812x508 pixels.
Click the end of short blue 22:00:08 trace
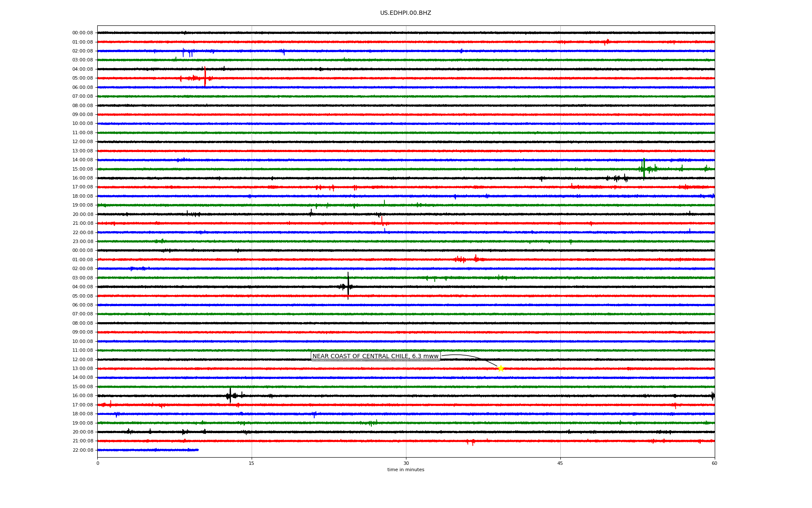(198, 450)
